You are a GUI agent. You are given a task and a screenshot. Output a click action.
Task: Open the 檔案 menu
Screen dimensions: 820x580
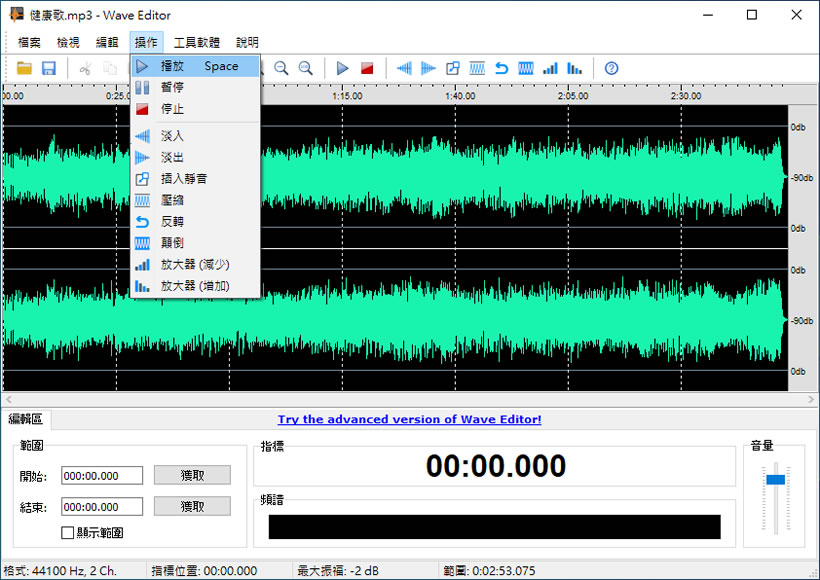point(30,42)
